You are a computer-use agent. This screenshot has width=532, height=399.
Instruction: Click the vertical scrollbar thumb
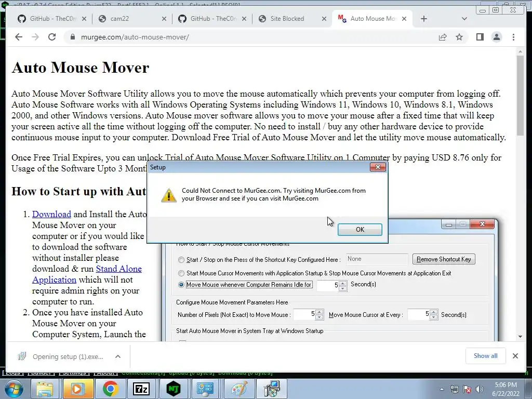coord(520,96)
